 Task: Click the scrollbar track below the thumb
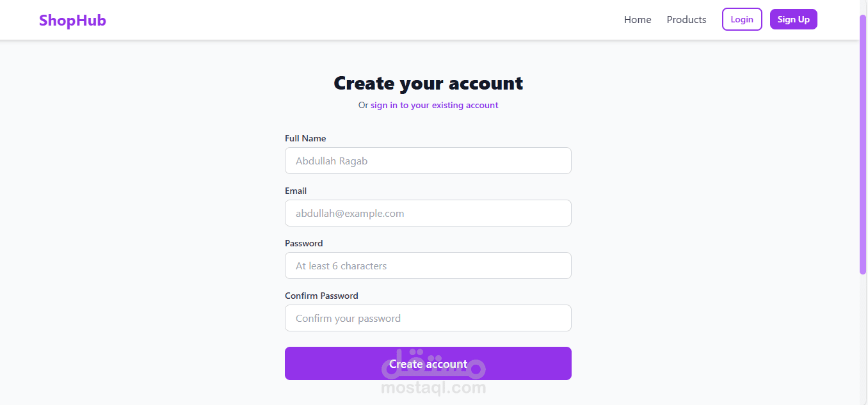click(863, 339)
